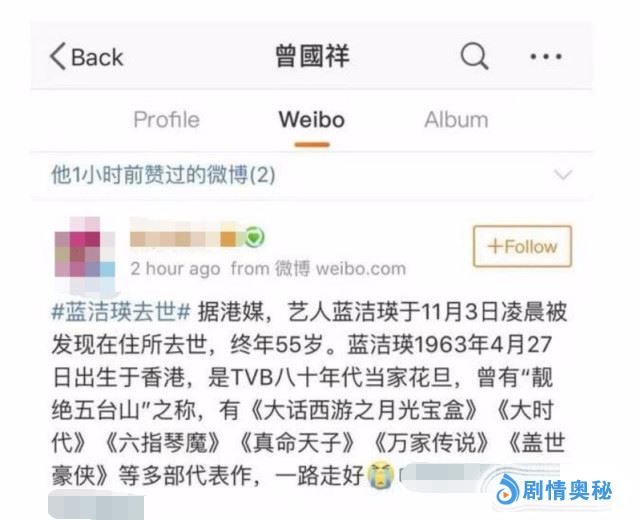Screen dimensions: 640x520
Task: Open search with the magnifier icon
Action: (x=474, y=56)
